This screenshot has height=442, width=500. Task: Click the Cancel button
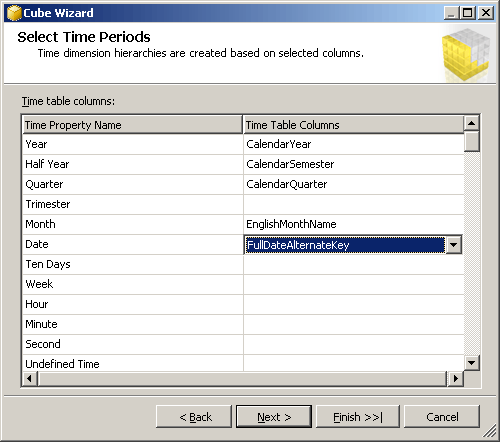pyautogui.click(x=442, y=417)
